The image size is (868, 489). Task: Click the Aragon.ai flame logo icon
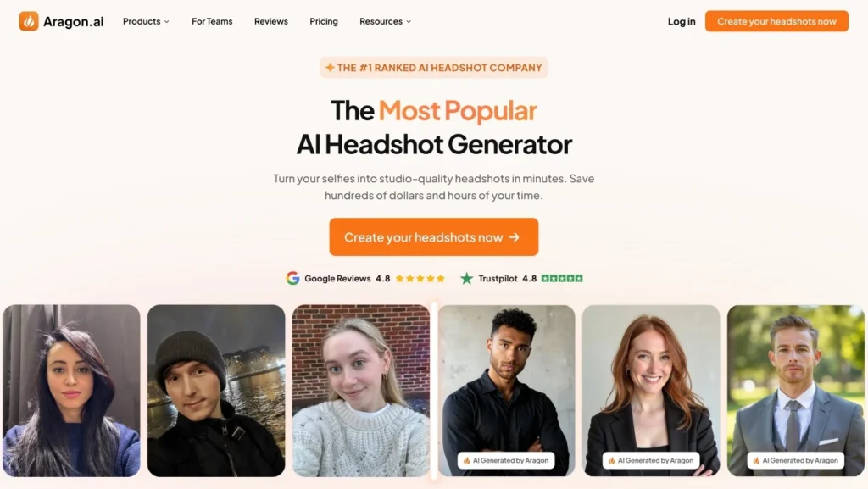[x=29, y=21]
